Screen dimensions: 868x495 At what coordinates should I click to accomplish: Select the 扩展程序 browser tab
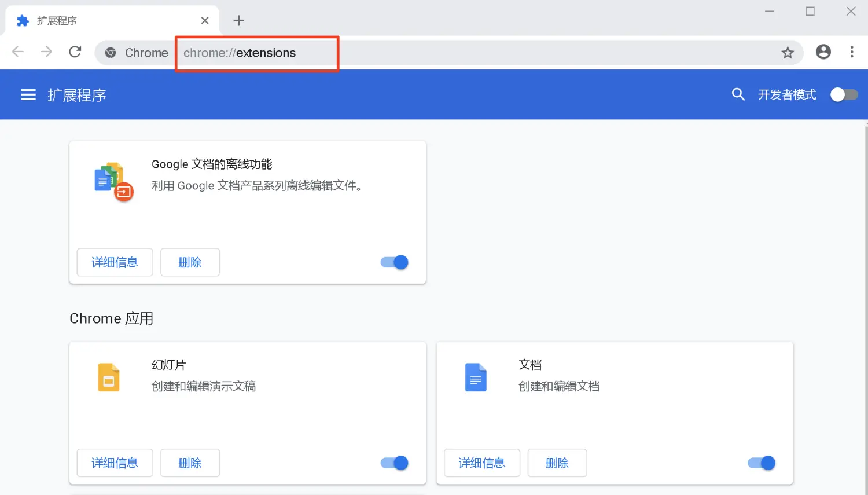pyautogui.click(x=112, y=21)
